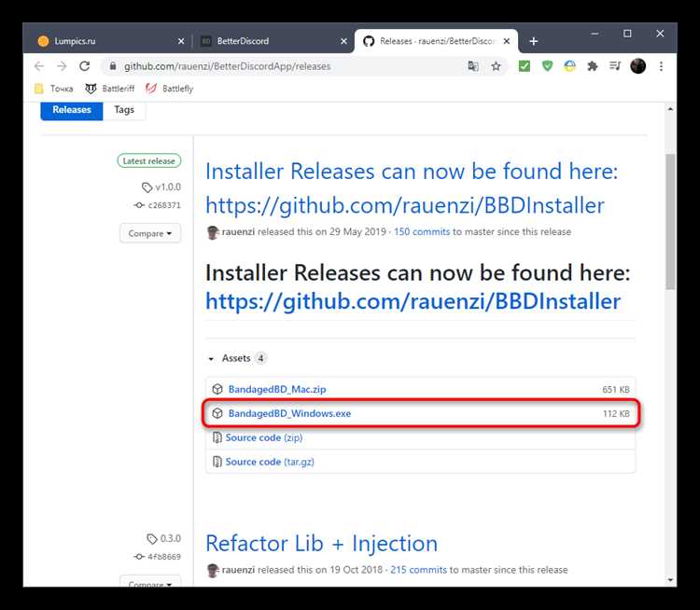
Task: Open the 150 commits link
Action: tap(422, 232)
